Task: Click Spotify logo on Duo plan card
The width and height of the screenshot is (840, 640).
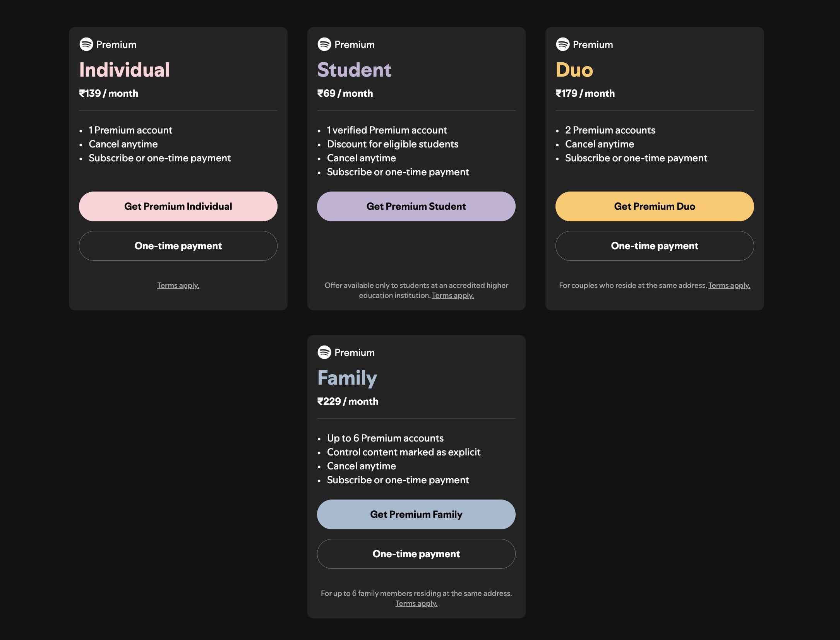Action: 562,44
